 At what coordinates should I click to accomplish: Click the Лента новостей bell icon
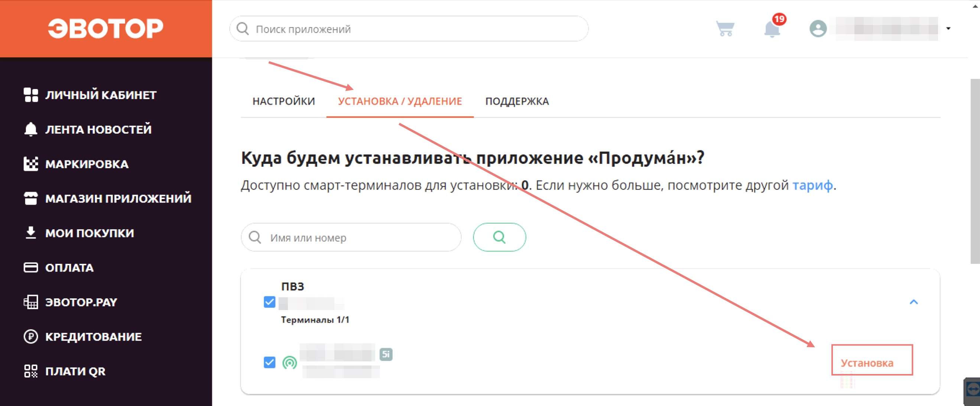31,129
